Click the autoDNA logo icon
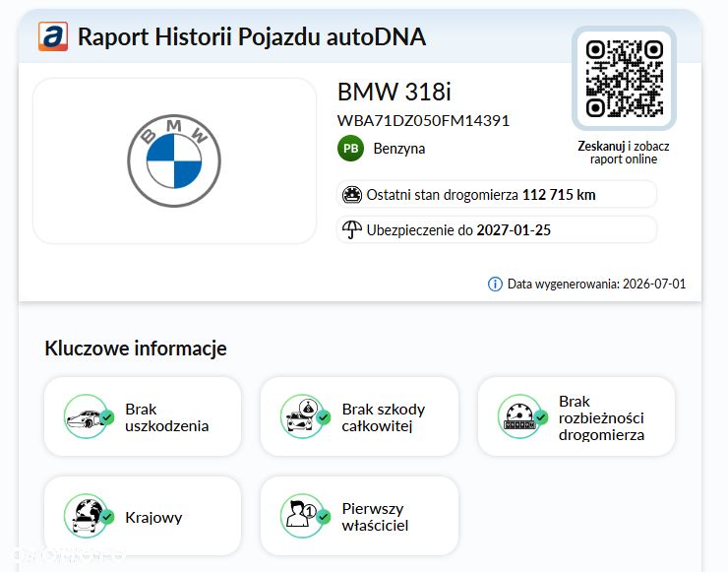This screenshot has height=572, width=728. click(x=53, y=36)
